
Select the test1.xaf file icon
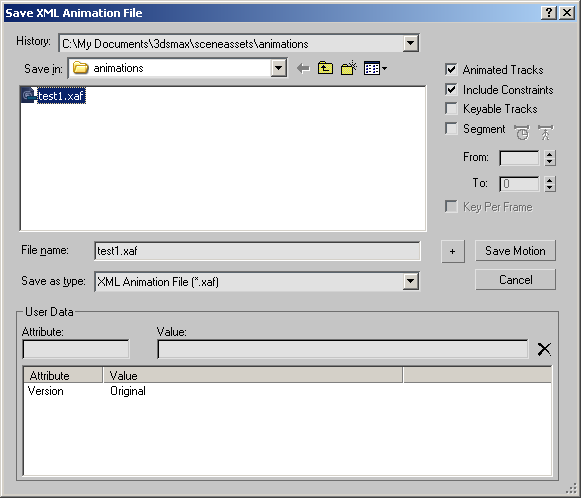click(x=29, y=96)
